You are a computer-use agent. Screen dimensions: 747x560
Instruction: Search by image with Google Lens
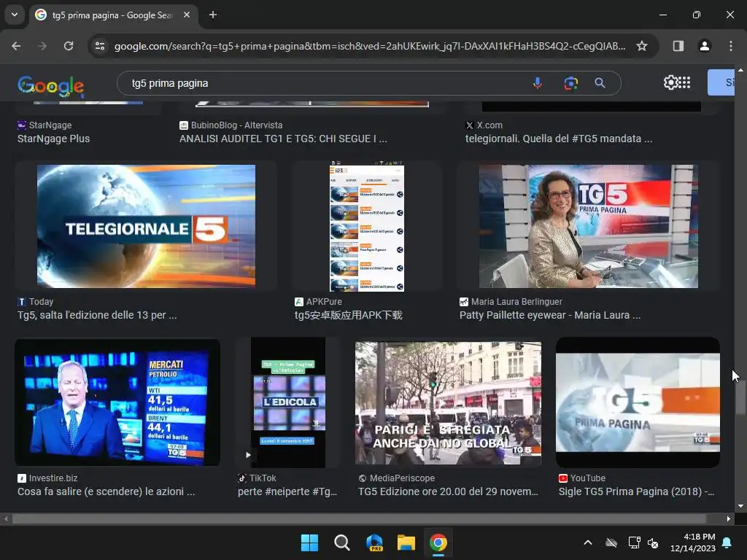570,83
